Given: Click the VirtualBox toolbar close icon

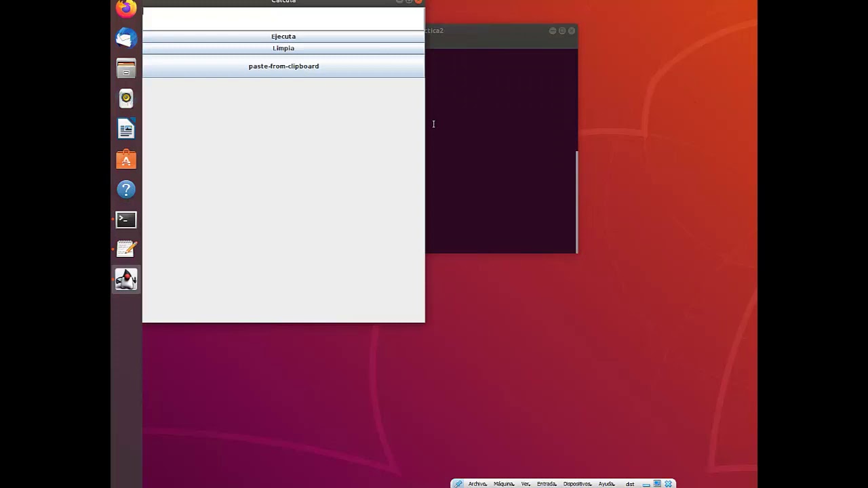Looking at the screenshot, I should click(669, 484).
